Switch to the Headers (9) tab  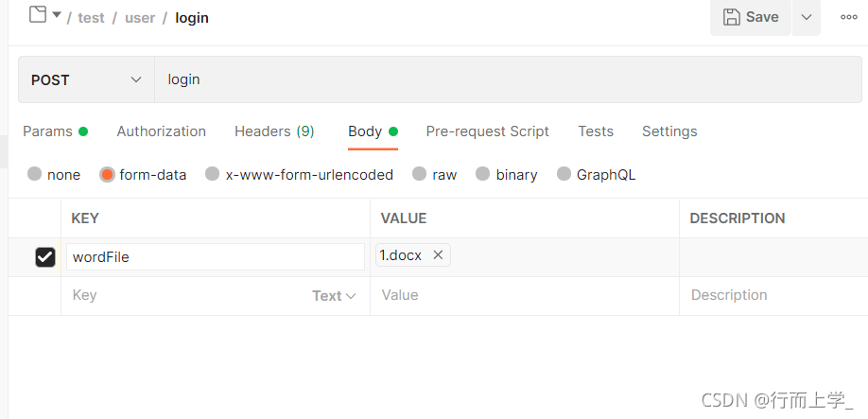coord(274,131)
